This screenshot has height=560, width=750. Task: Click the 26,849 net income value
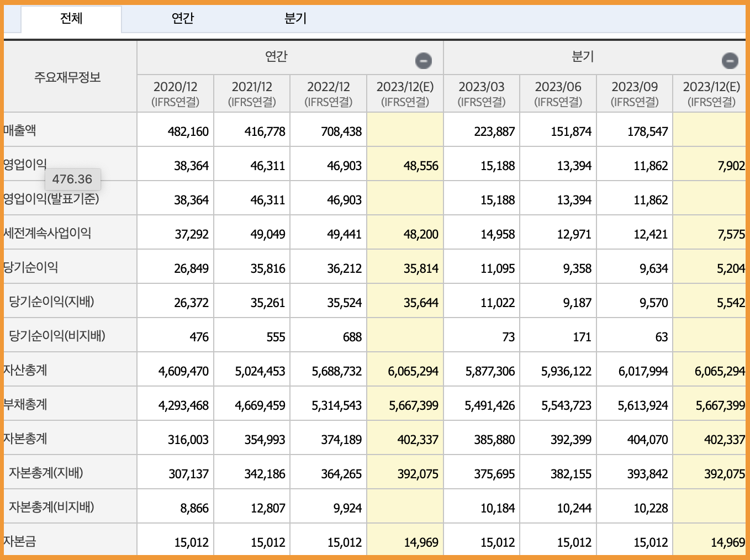(x=192, y=268)
